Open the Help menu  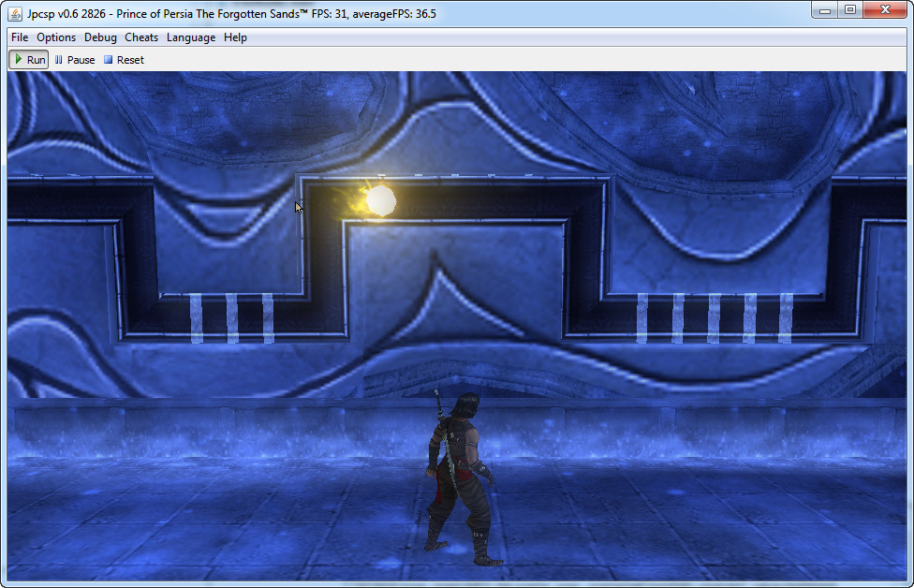(x=235, y=37)
